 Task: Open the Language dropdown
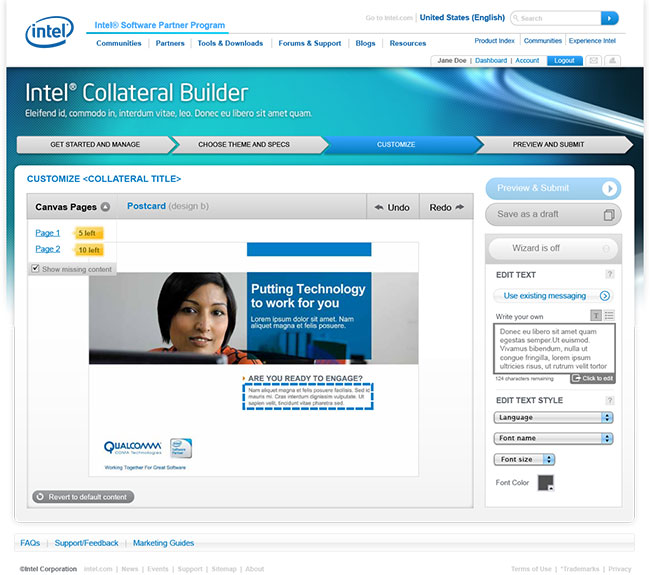553,417
